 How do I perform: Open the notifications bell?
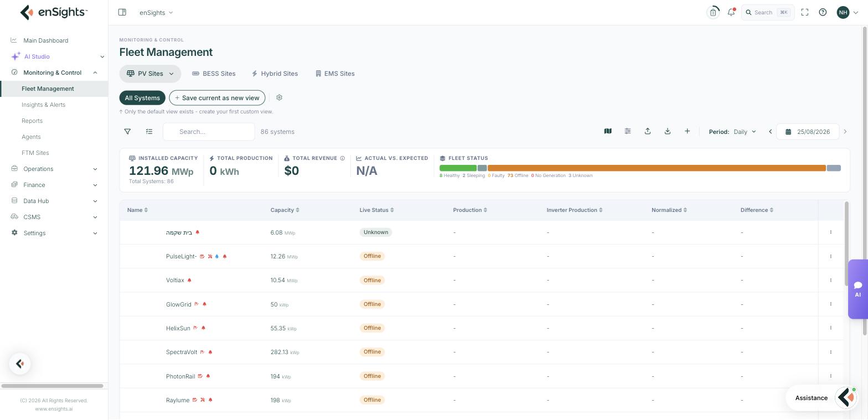731,12
